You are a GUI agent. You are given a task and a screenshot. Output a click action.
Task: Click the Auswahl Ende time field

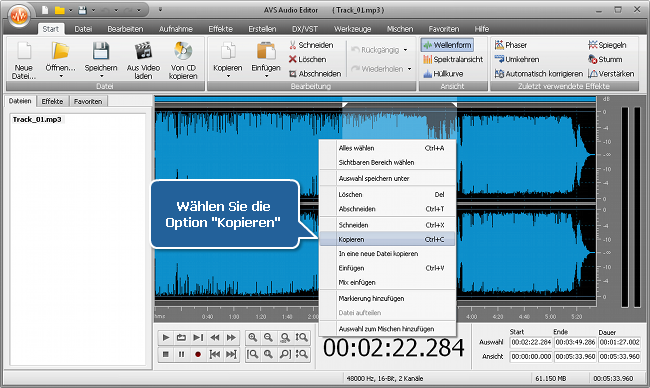[575, 342]
